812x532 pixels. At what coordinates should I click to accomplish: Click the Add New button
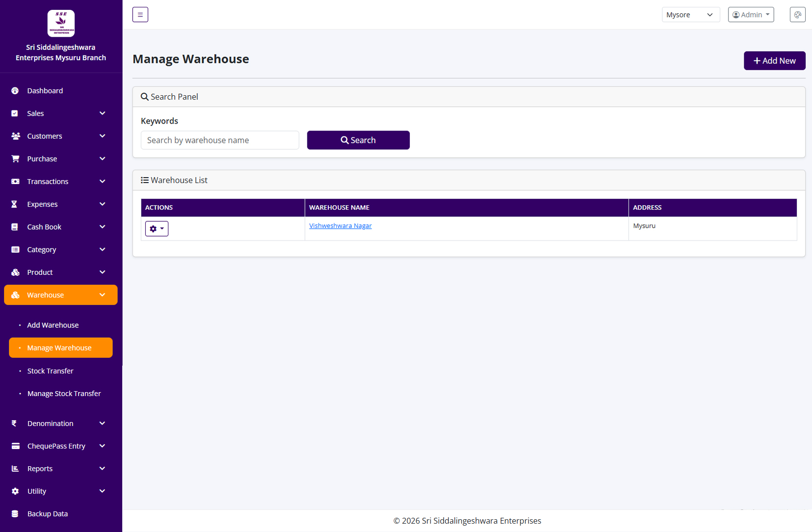[774, 60]
